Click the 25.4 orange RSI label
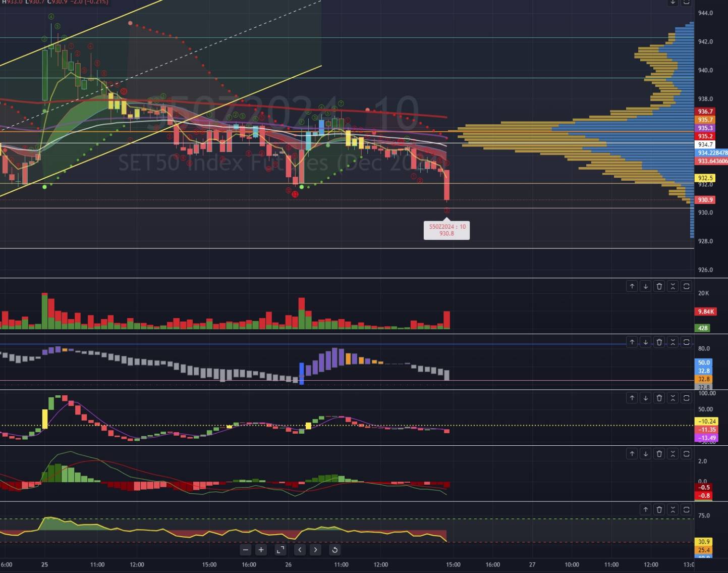The image size is (728, 573). point(704,550)
